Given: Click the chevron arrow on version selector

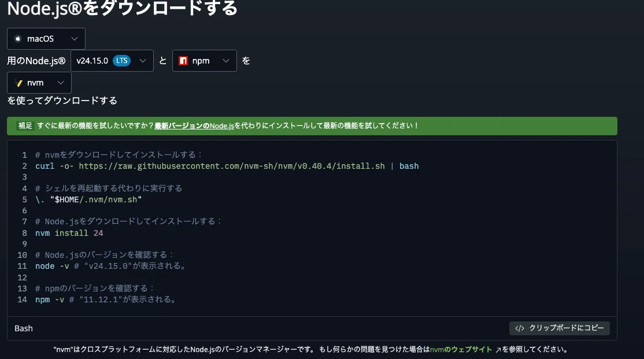Looking at the screenshot, I should click(143, 61).
